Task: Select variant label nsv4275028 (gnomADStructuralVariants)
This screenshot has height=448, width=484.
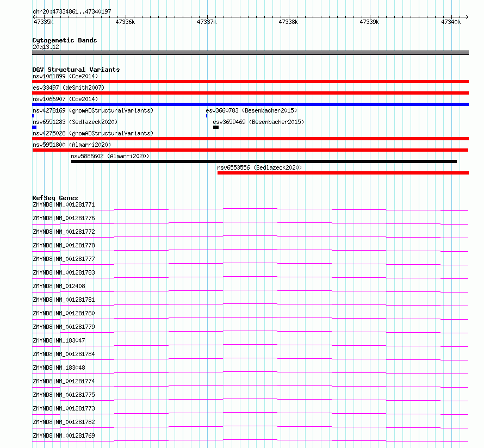Action: click(93, 133)
